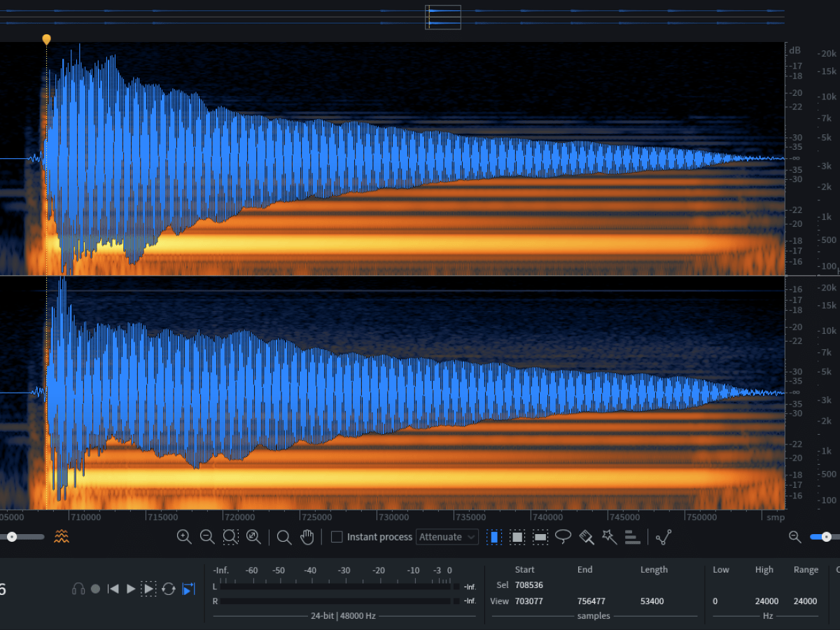
Task: Select the Brush selection tool
Action: pyautogui.click(x=586, y=536)
